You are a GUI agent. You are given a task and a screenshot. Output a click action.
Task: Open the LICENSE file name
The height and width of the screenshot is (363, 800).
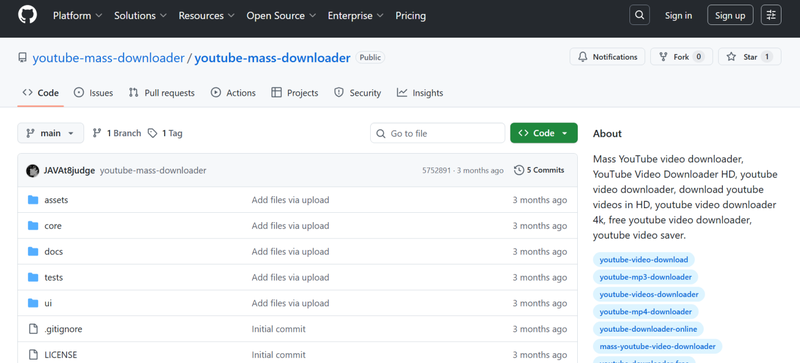click(x=61, y=355)
